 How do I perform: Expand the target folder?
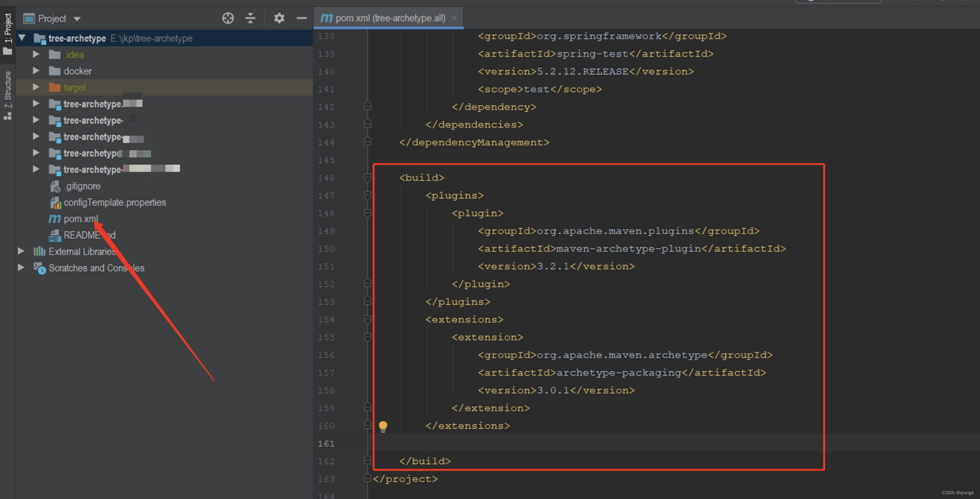(36, 87)
